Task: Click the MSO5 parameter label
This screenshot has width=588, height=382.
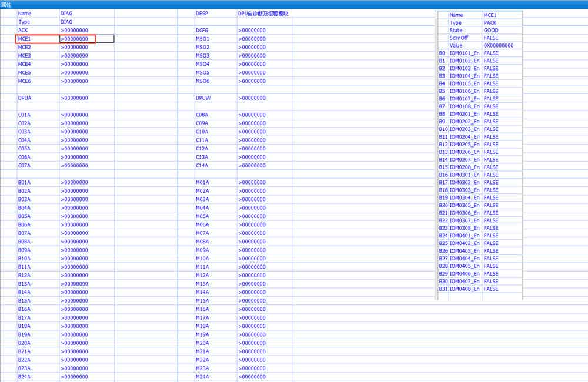Action: pyautogui.click(x=202, y=72)
